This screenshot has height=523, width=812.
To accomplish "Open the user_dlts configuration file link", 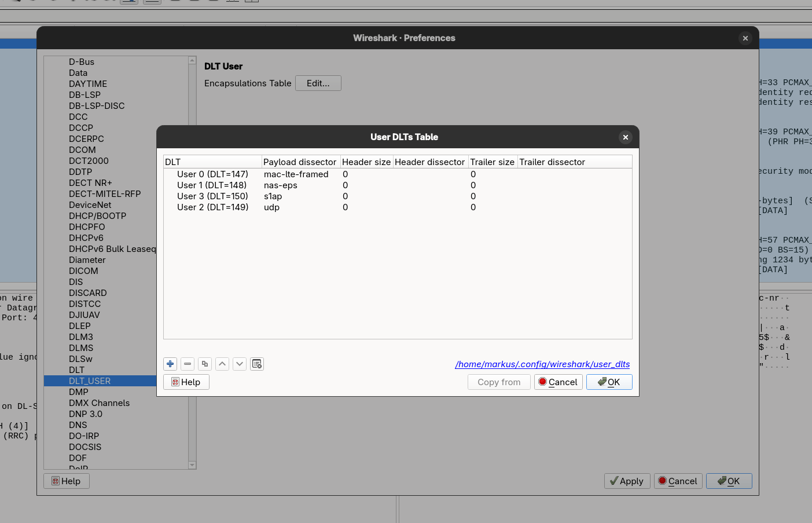I will coord(542,364).
